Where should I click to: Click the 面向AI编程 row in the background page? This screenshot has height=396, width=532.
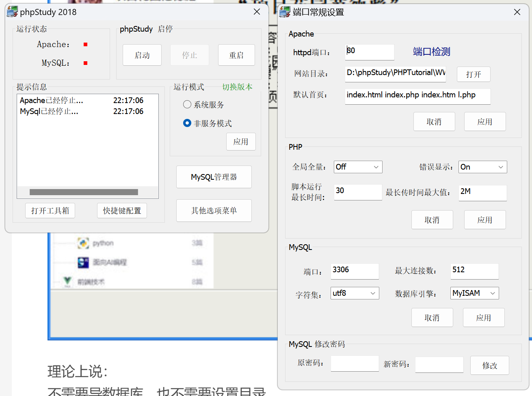click(x=140, y=263)
